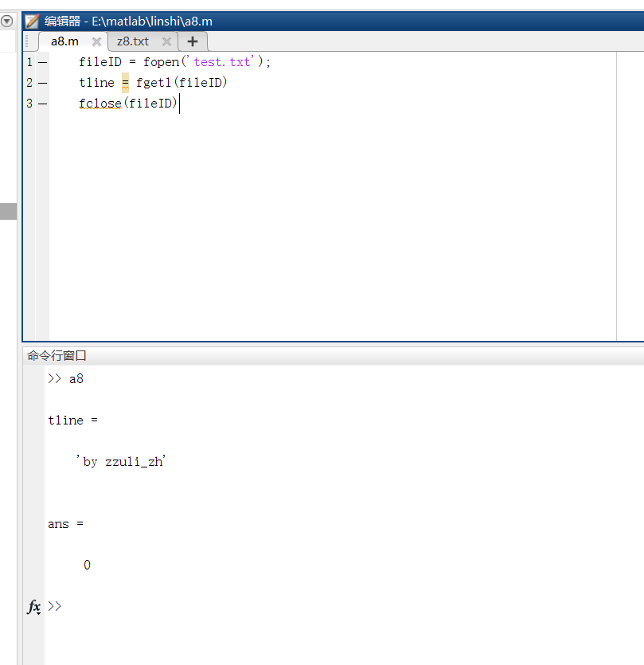Click the 'ans =' output text

pyautogui.click(x=66, y=524)
